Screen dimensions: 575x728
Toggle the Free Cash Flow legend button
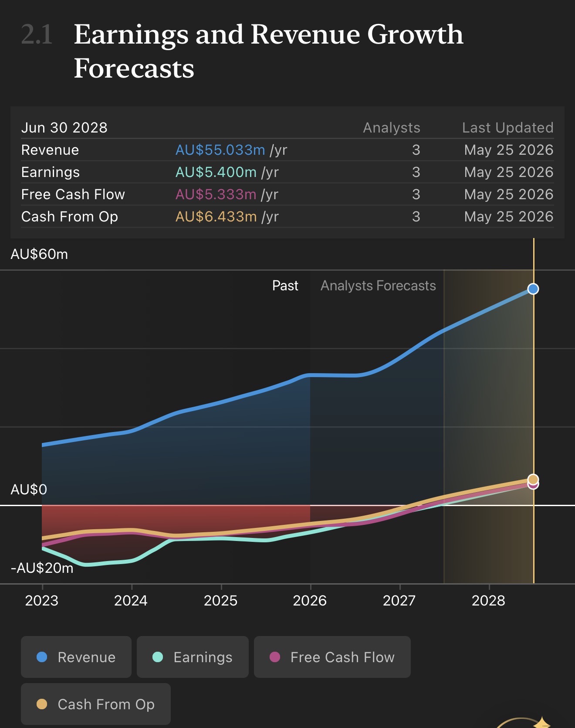point(332,657)
